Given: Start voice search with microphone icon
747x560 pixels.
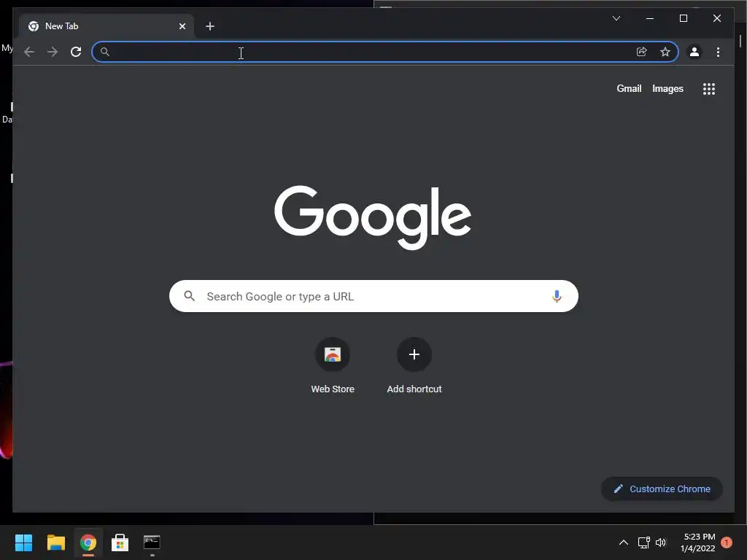Looking at the screenshot, I should pyautogui.click(x=557, y=296).
